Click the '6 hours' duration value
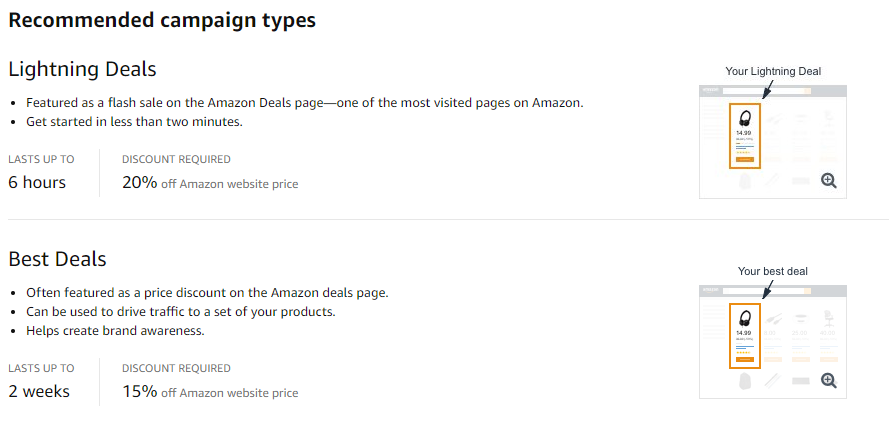The width and height of the screenshot is (894, 423). [x=37, y=182]
